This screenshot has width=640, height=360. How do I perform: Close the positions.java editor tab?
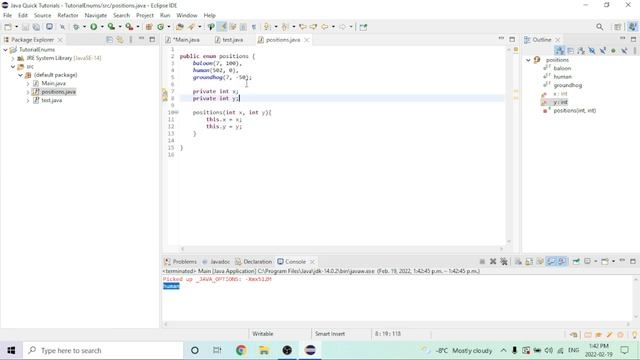click(307, 40)
